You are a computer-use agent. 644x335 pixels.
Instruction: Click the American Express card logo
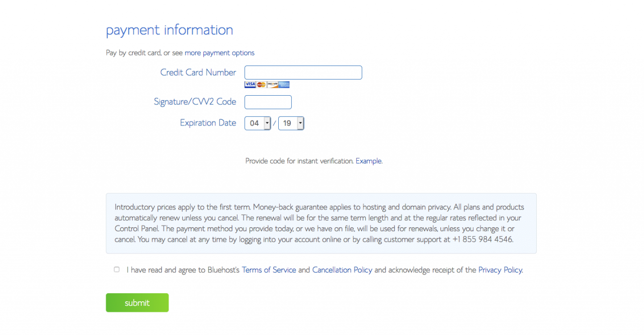point(284,85)
